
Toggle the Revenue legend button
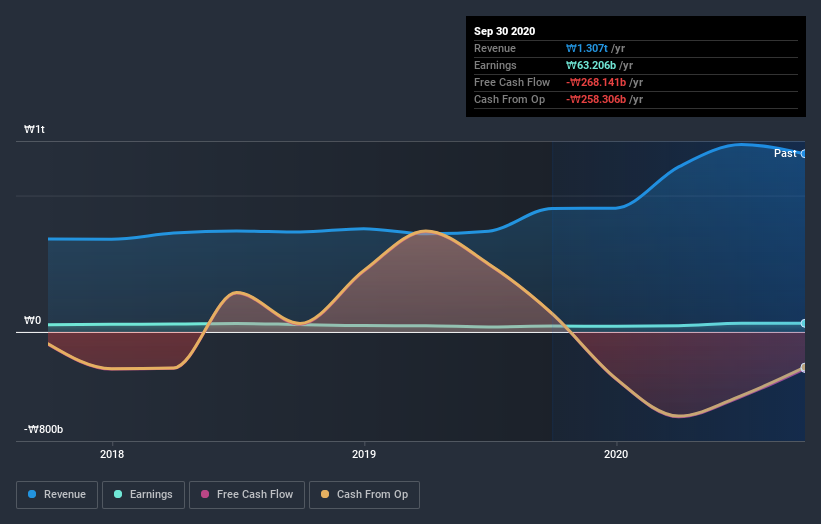57,495
